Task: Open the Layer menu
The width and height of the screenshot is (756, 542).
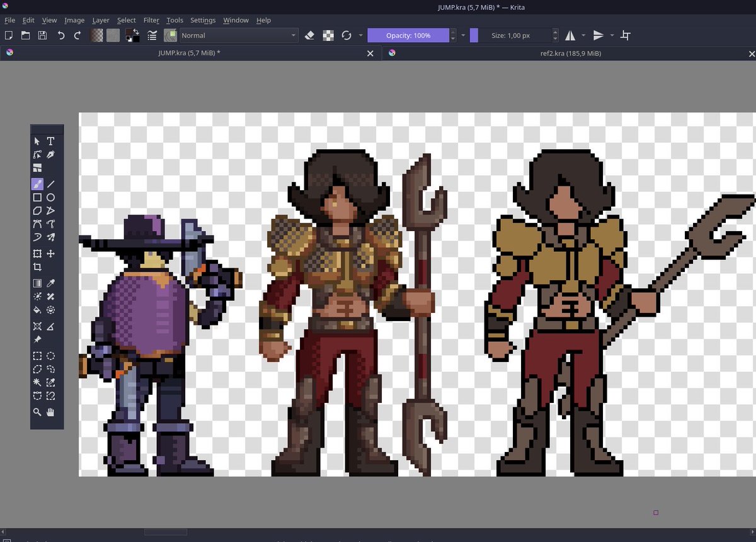Action: tap(101, 20)
